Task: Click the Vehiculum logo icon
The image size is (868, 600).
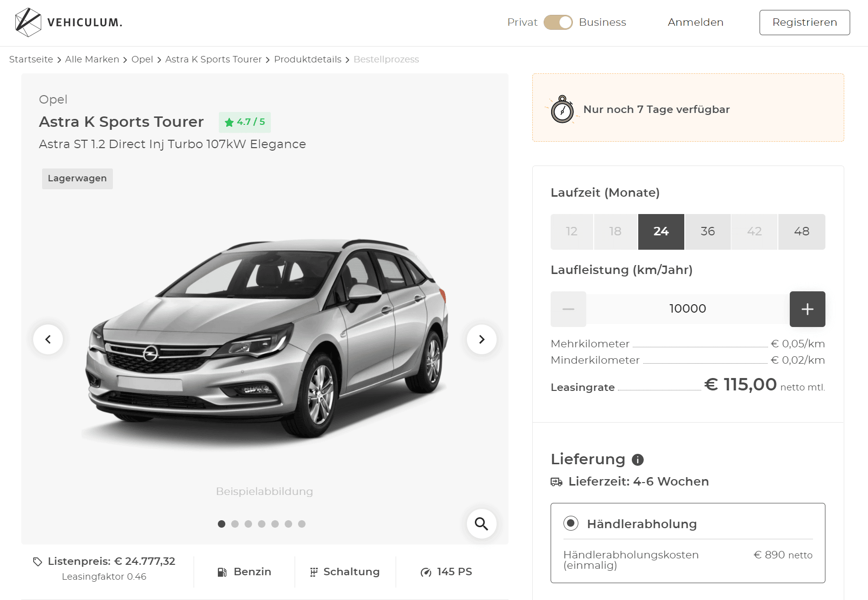Action: [x=28, y=22]
